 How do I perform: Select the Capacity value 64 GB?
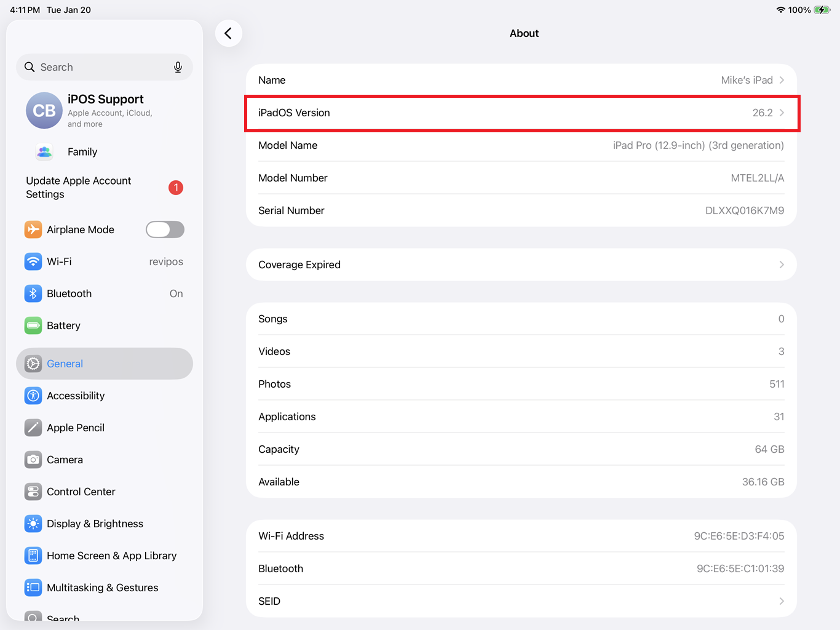point(769,449)
